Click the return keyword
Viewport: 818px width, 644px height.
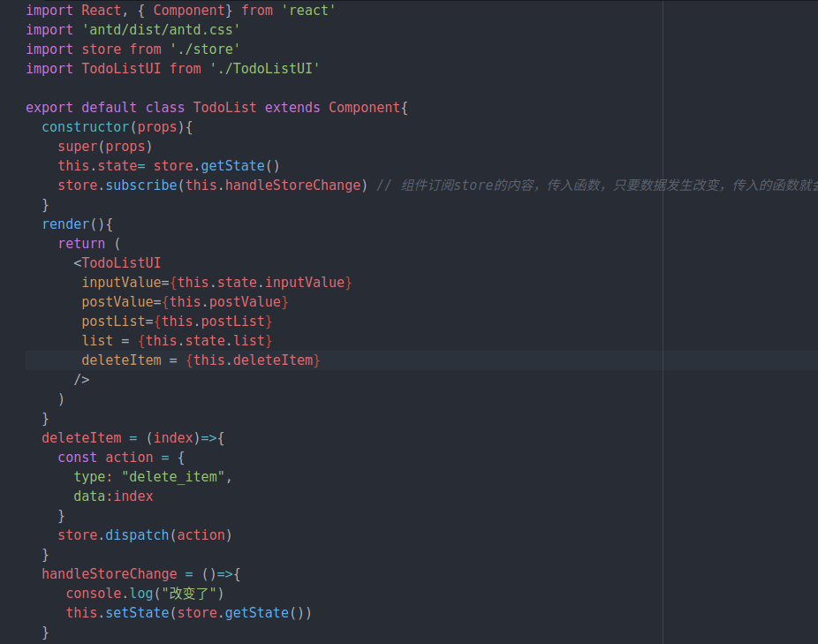click(x=81, y=244)
